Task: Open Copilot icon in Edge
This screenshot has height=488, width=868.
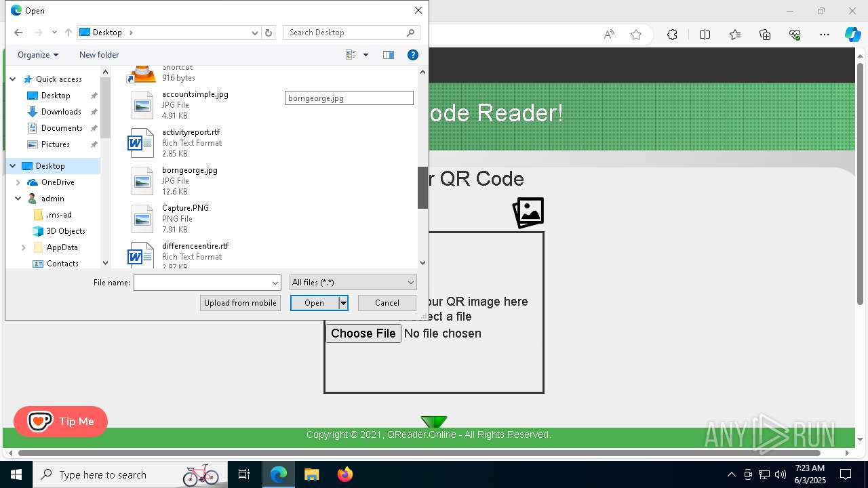Action: [853, 35]
